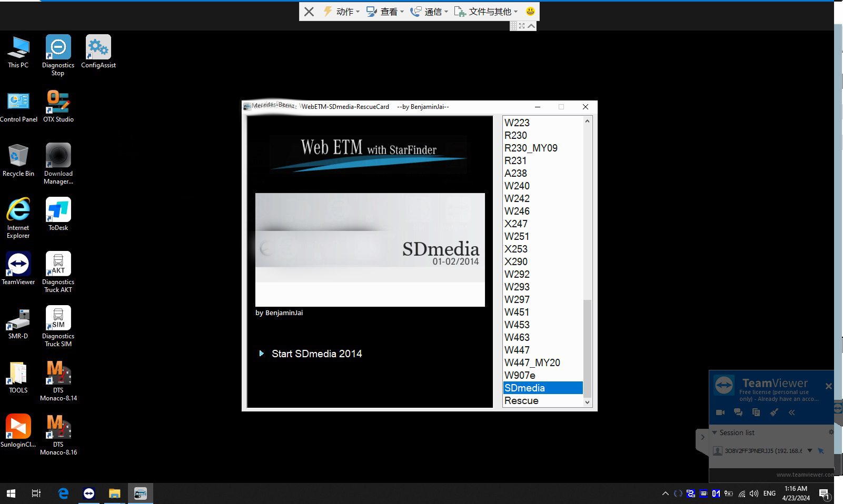This screenshot has width=843, height=504.
Task: Close the TeamViewer remote toolbar with X
Action: (309, 12)
